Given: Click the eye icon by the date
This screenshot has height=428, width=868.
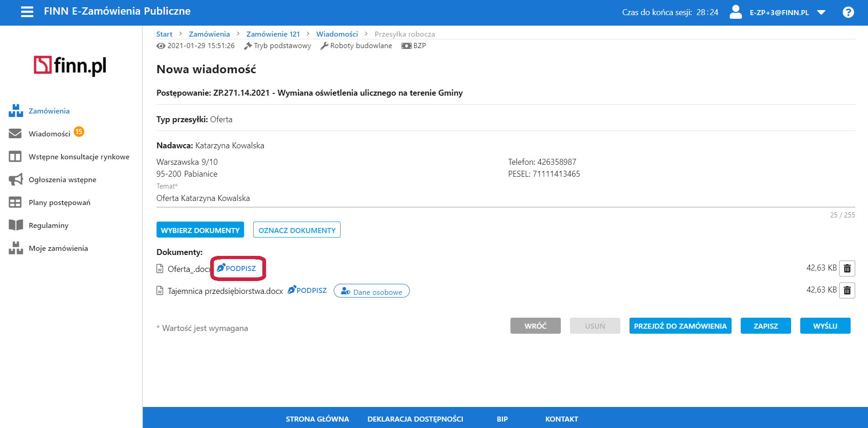Looking at the screenshot, I should [161, 46].
